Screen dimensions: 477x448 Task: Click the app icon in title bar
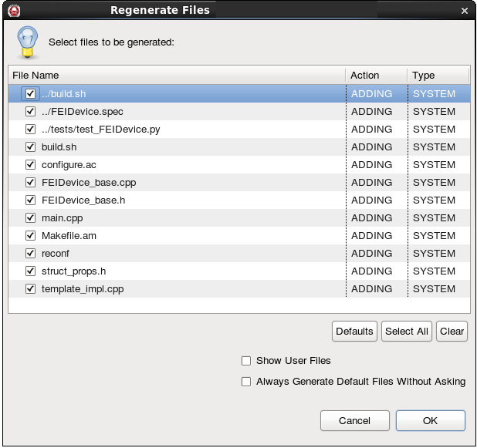[x=13, y=11]
